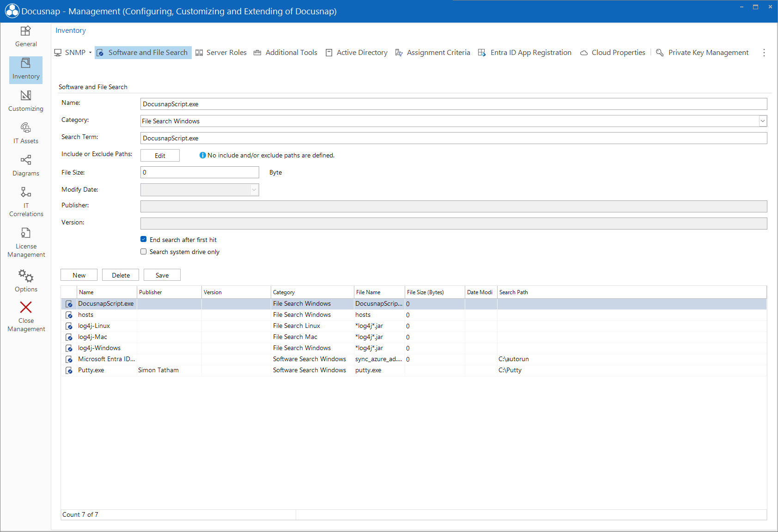Open the Active Directory tab
Screen dimensions: 778x532
coord(357,53)
